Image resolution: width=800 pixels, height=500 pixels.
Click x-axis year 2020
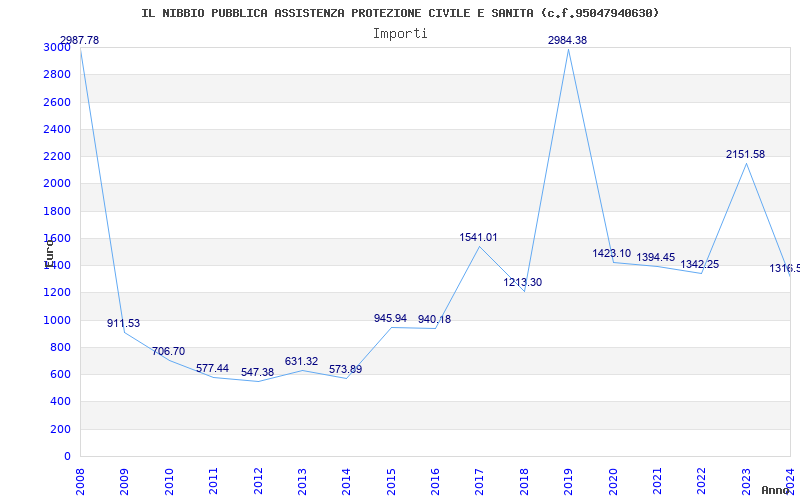point(613,481)
